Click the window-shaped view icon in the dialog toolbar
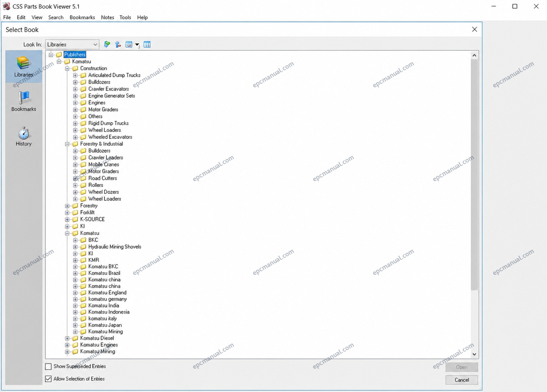This screenshot has height=392, width=547. click(x=129, y=44)
